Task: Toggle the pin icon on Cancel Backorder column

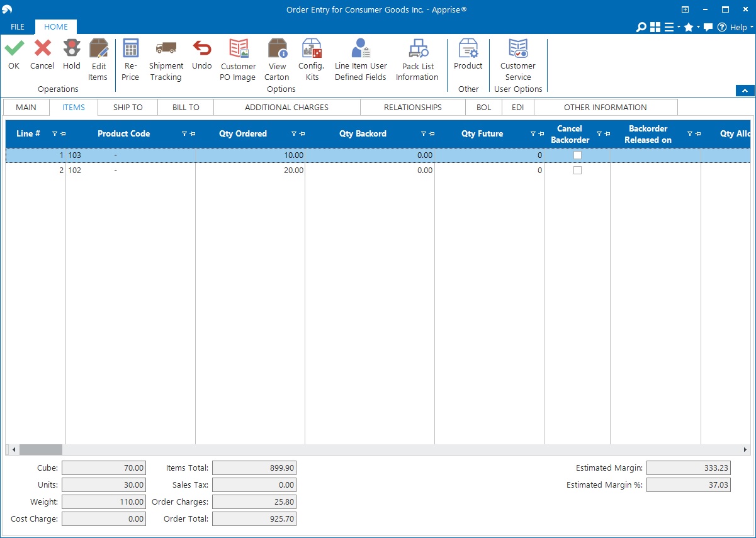Action: coord(607,134)
